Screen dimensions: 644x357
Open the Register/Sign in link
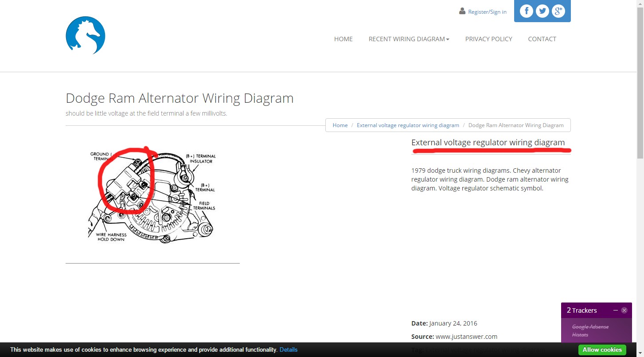pos(487,12)
